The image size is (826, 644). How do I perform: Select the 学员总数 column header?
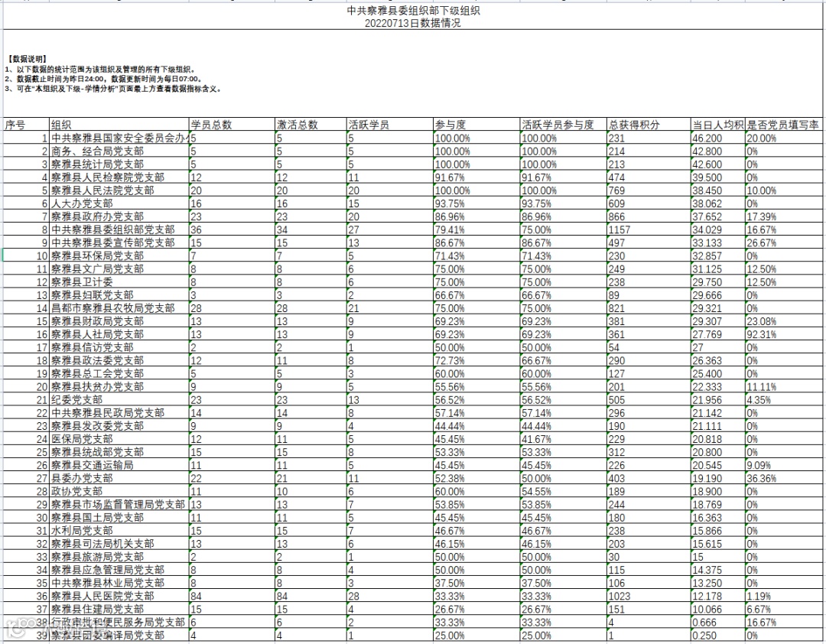click(232, 125)
